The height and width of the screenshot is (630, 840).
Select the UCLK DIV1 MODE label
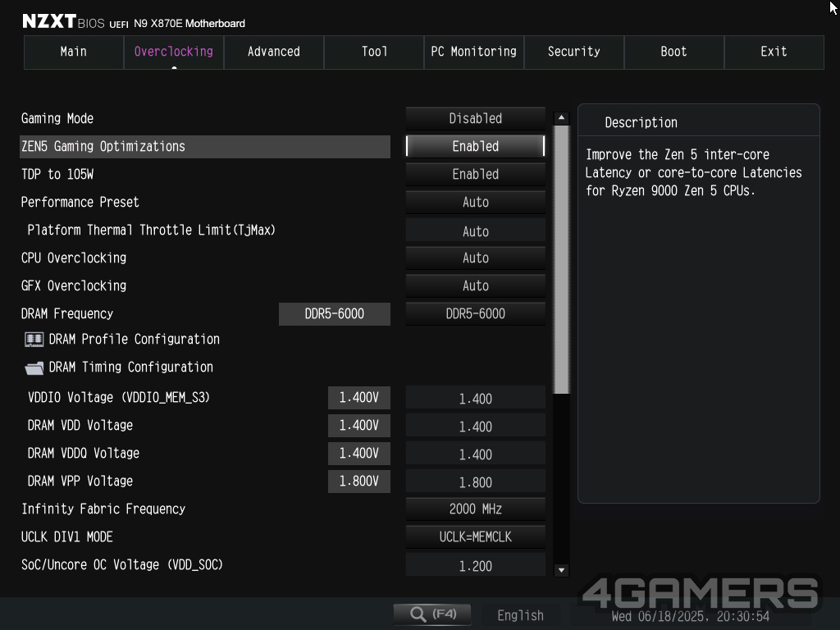67,536
